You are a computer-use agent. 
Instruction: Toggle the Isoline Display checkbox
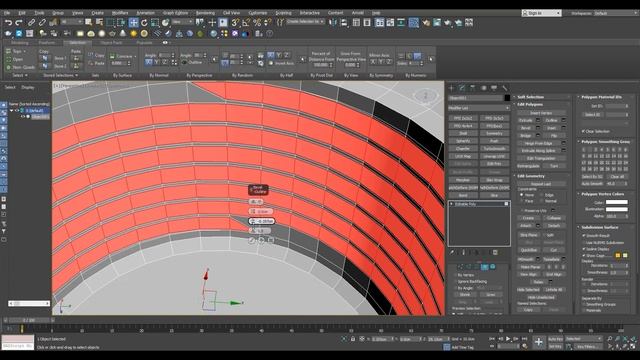pos(584,249)
